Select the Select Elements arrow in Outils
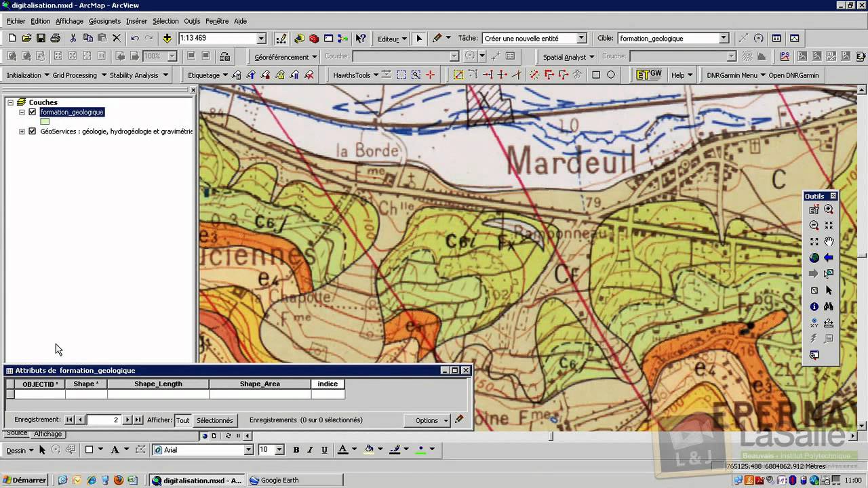The width and height of the screenshot is (868, 488). pyautogui.click(x=829, y=290)
